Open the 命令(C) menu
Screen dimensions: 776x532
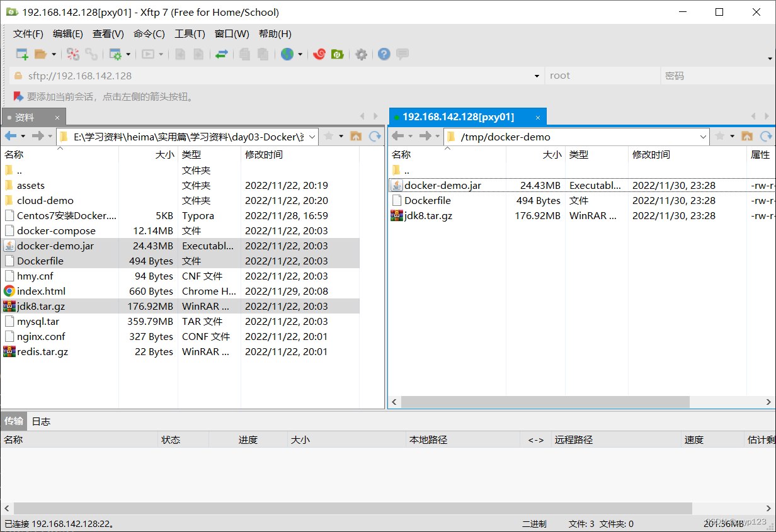(x=149, y=34)
